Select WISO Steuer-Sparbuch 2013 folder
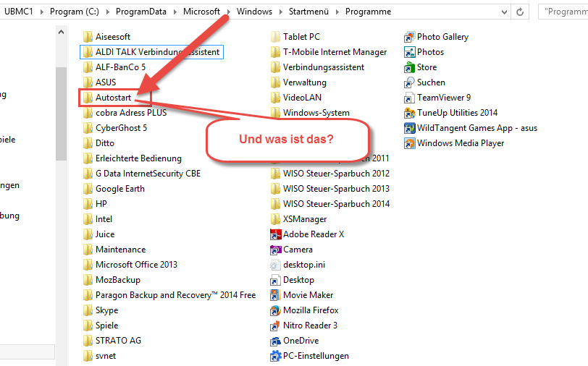The height and width of the screenshot is (366, 588). coord(330,189)
